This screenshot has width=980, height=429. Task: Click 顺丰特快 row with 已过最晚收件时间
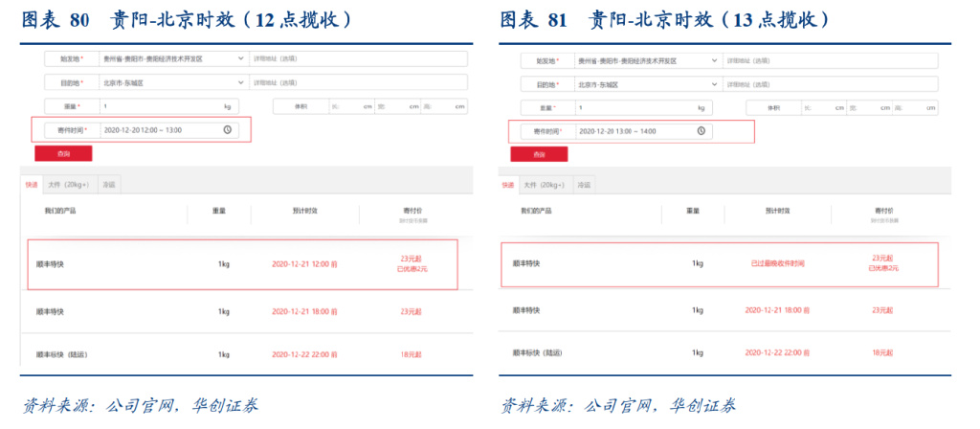coord(720,264)
